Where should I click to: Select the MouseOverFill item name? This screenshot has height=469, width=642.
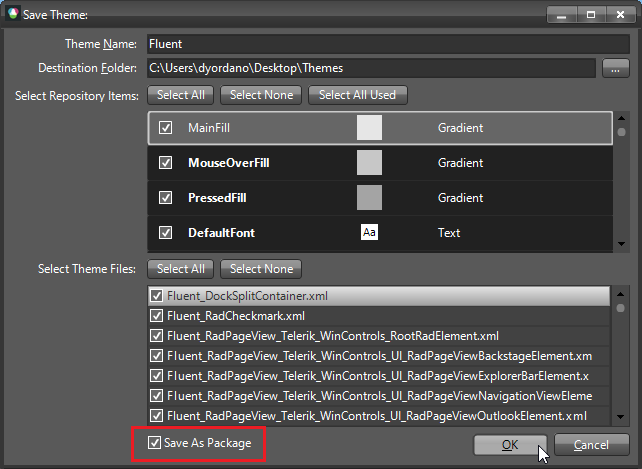[228, 163]
